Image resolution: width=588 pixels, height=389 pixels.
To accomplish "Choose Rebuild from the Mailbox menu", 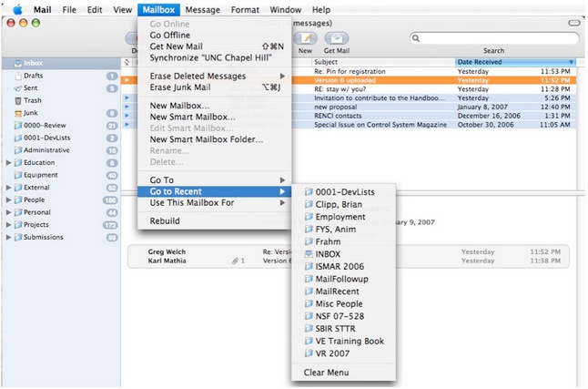I will 165,220.
